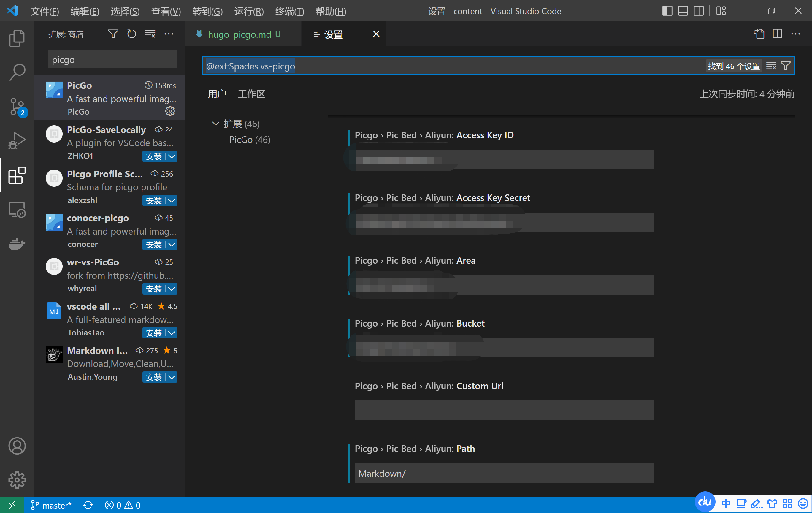This screenshot has width=812, height=513.
Task: Open the 查看(V) menu
Action: [x=166, y=11]
